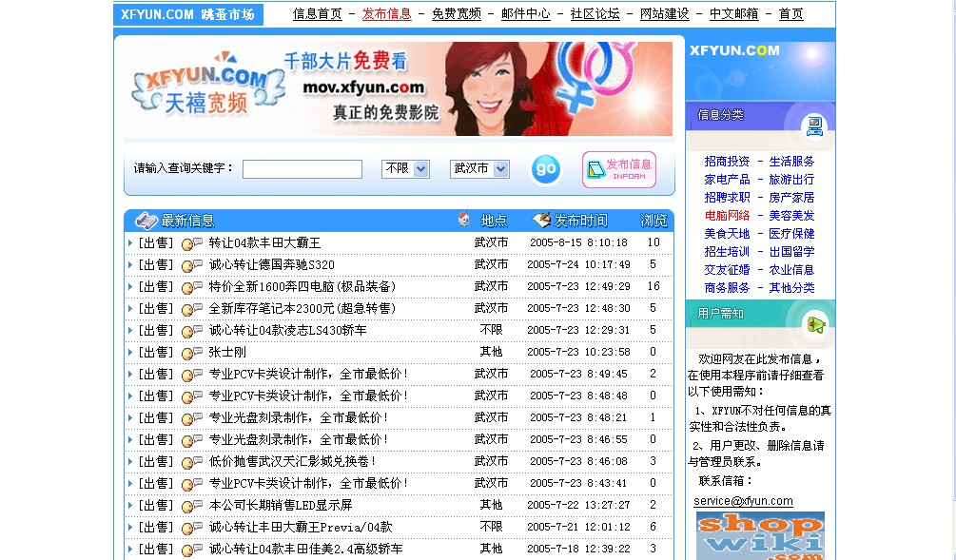
Task: Click the computer icon beside 信息分类
Action: [814, 126]
